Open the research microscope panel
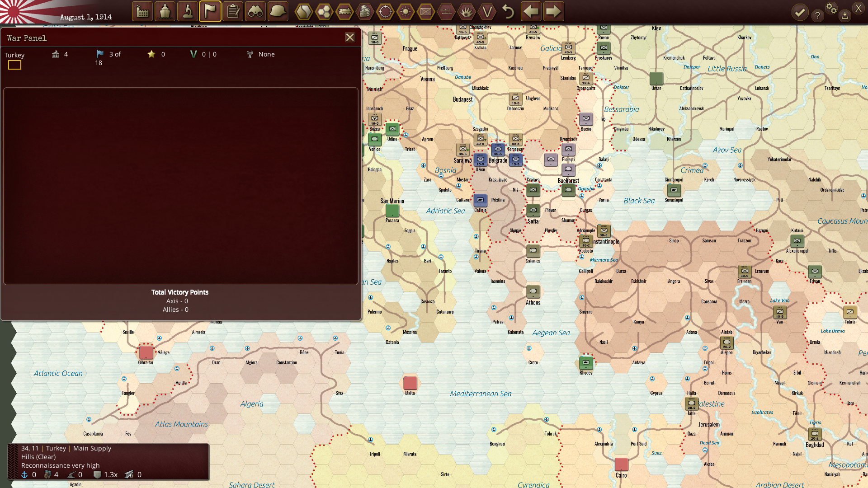The height and width of the screenshot is (488, 868). [188, 12]
